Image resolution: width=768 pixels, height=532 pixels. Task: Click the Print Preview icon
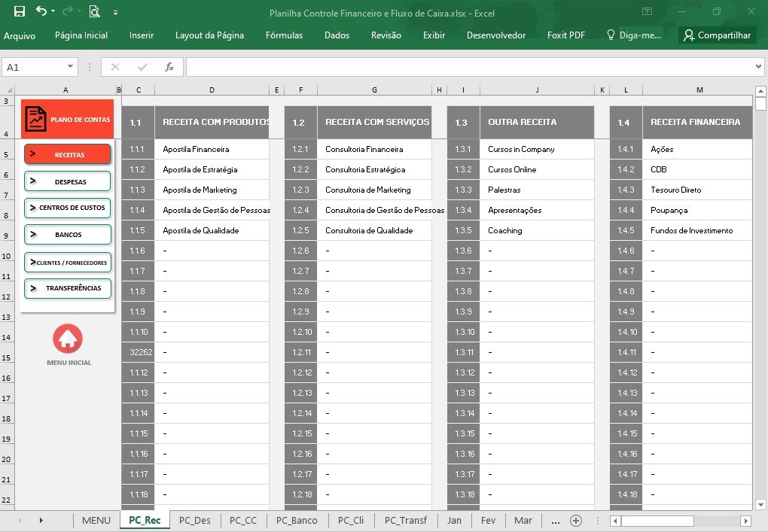click(95, 11)
